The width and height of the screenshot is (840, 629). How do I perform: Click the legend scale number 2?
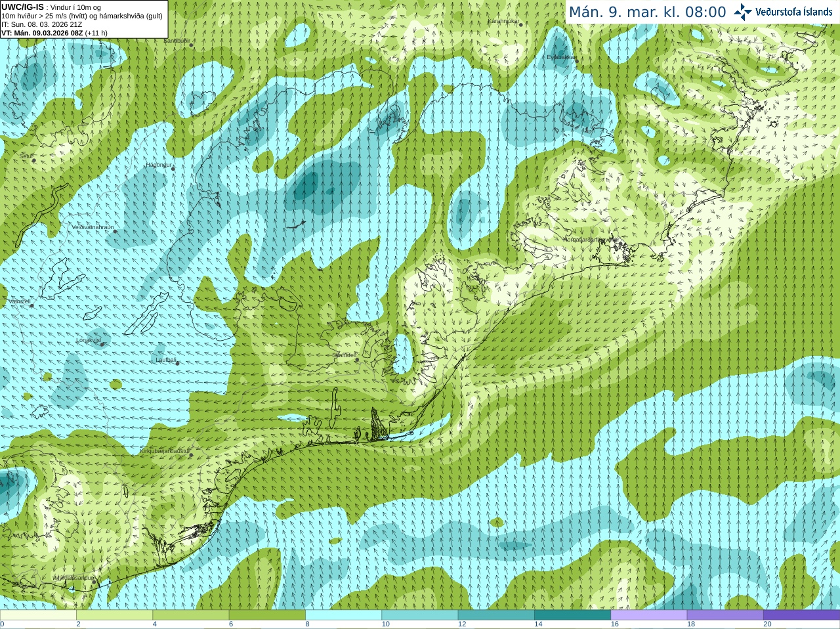78,624
